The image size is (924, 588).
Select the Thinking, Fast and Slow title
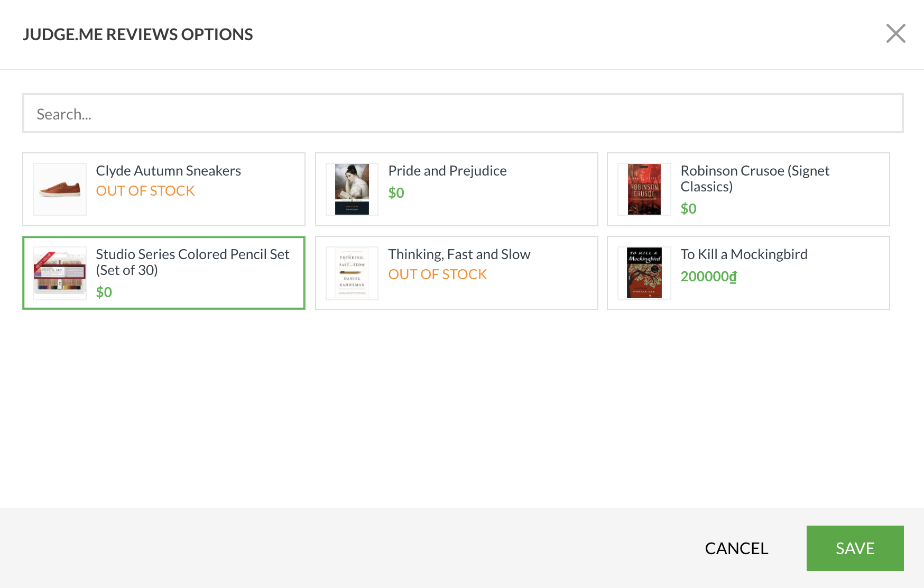tap(459, 254)
